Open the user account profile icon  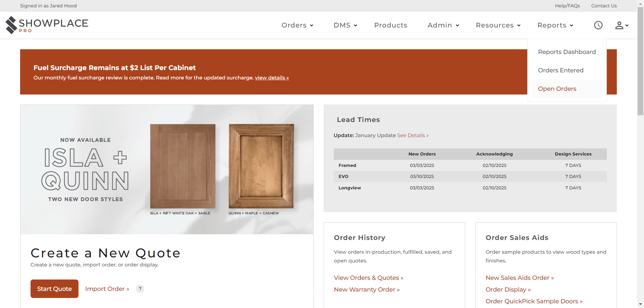622,25
